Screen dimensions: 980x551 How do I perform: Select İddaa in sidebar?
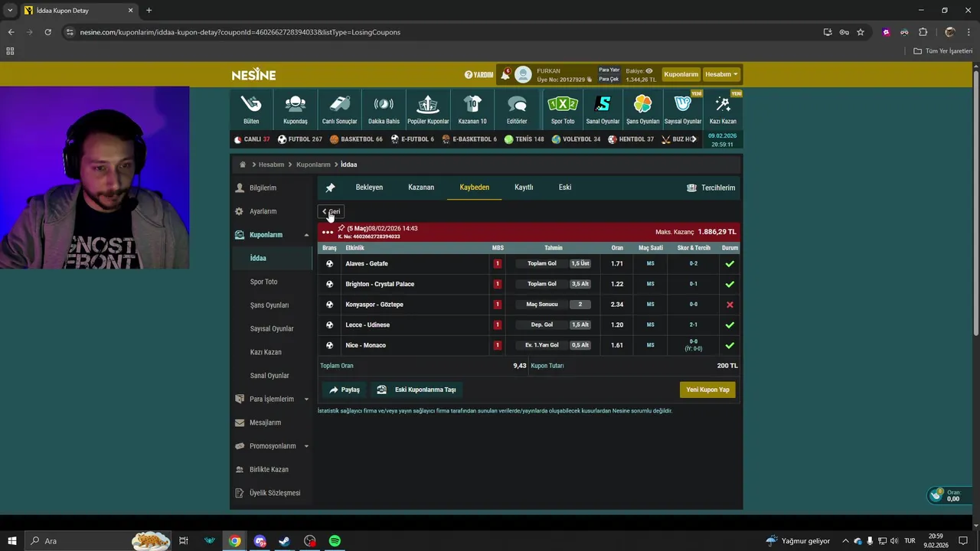[258, 259]
